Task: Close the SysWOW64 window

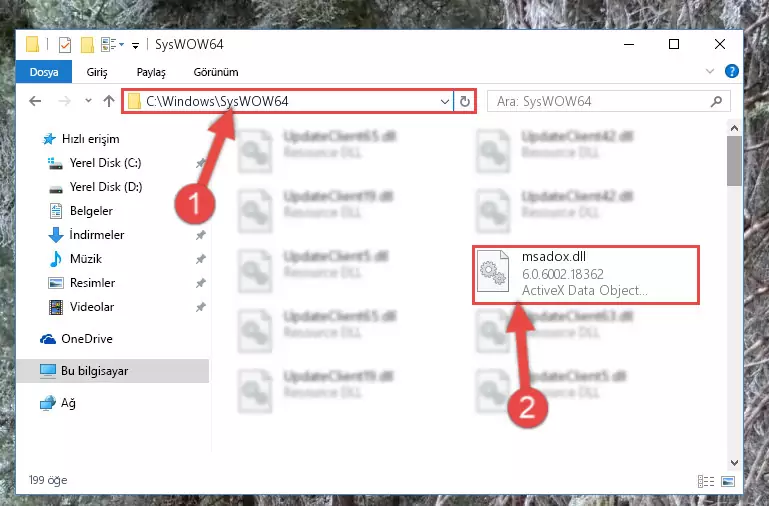Action: [719, 44]
